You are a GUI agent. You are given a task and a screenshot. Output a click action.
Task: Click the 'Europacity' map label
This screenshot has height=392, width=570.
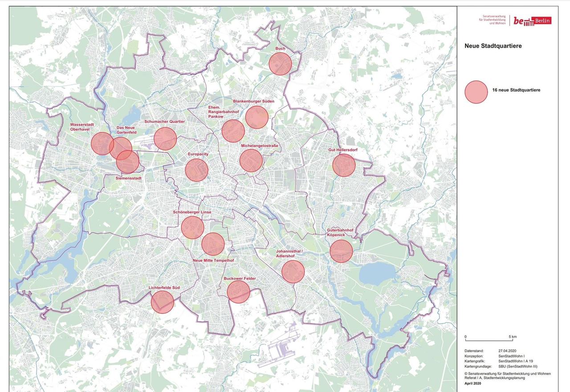point(198,154)
